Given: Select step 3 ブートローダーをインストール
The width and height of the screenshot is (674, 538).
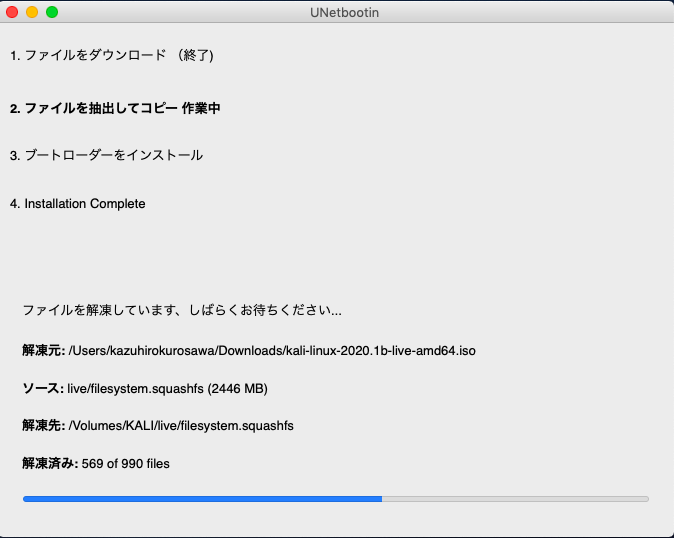Looking at the screenshot, I should click(106, 155).
